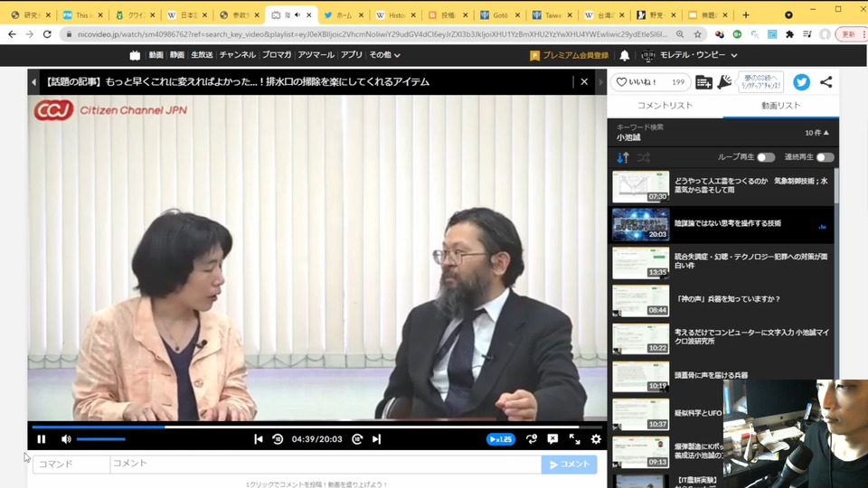Open the 疑似科学とUFO video thumbnail
The width and height of the screenshot is (868, 488).
[640, 415]
